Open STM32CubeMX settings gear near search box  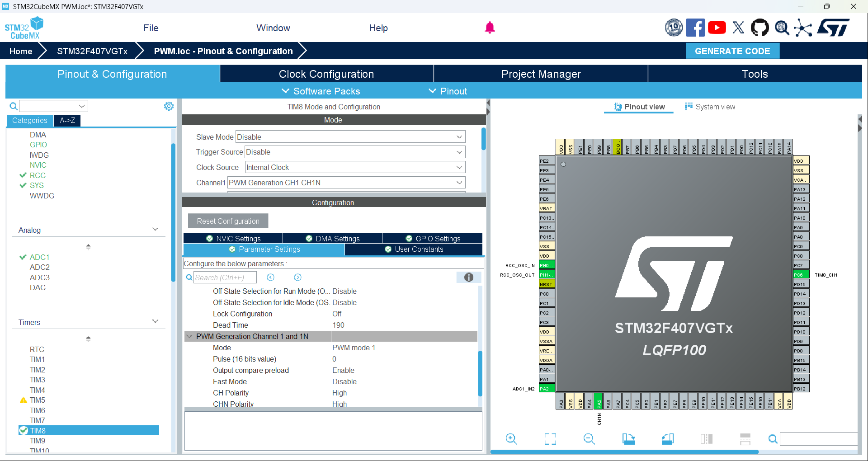(x=168, y=106)
